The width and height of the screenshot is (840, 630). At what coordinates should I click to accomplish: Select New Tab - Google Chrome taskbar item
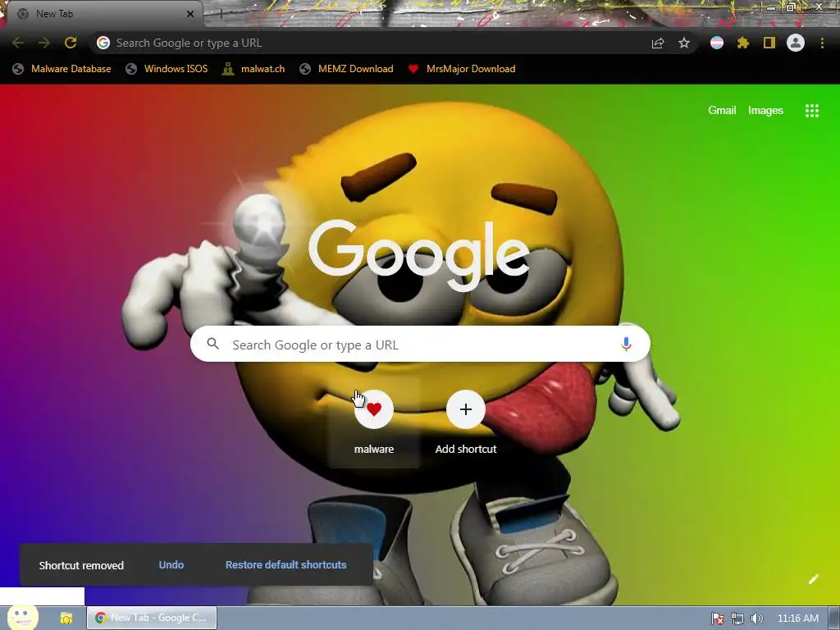point(152,618)
